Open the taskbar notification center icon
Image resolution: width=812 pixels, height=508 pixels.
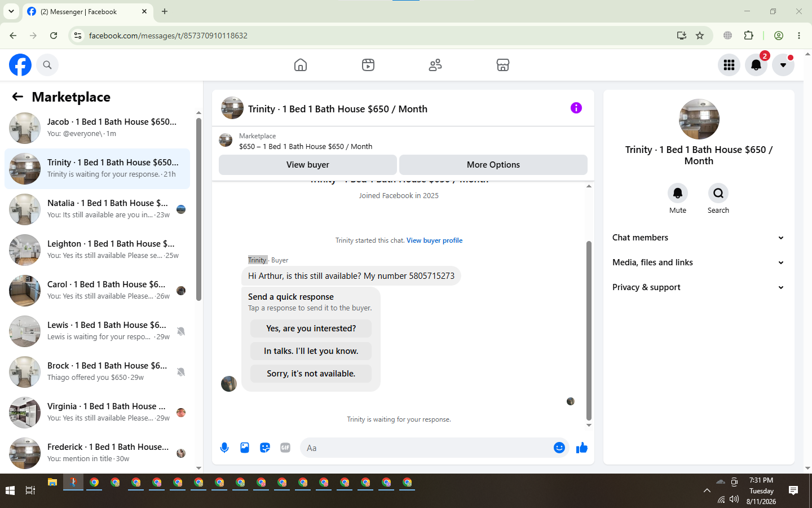(x=793, y=491)
